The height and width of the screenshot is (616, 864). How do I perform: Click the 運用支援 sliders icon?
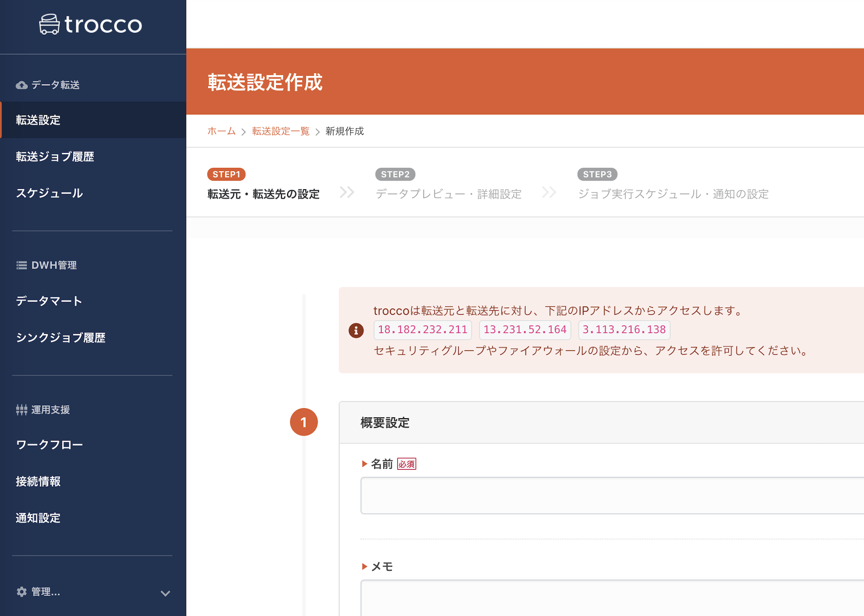(x=21, y=410)
